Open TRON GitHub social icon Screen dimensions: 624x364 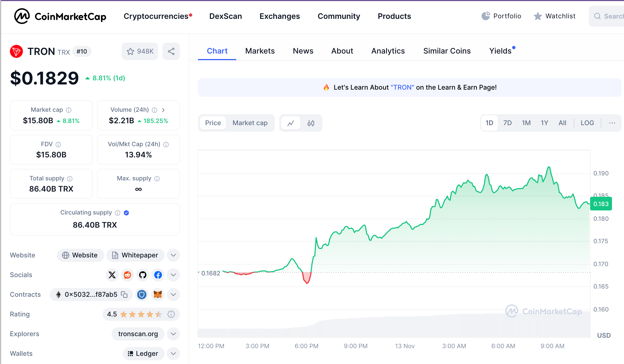click(143, 275)
